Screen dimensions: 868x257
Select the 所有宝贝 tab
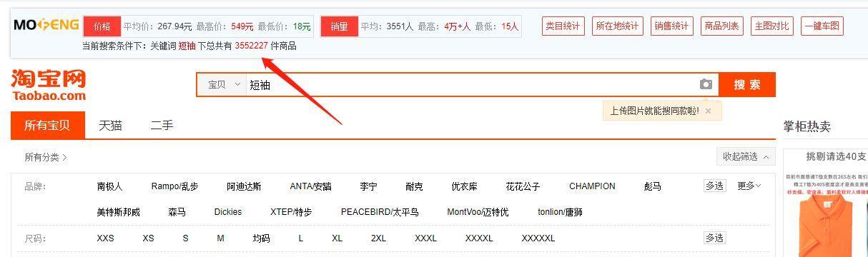[47, 126]
